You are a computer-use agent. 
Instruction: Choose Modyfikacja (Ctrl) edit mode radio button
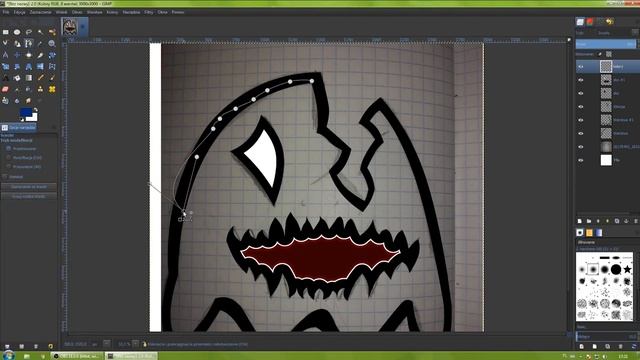(9, 158)
